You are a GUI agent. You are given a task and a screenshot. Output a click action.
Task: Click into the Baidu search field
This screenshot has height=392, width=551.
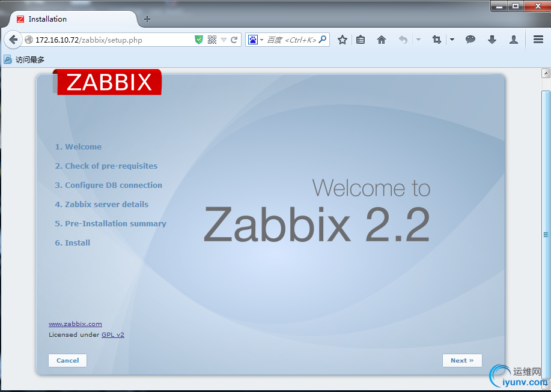coord(291,40)
